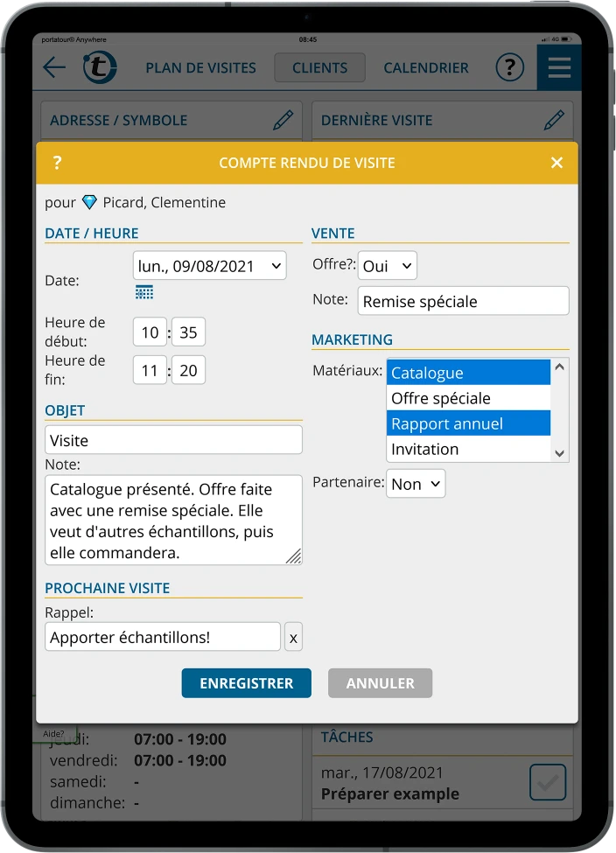Click the Aide? label

(54, 734)
